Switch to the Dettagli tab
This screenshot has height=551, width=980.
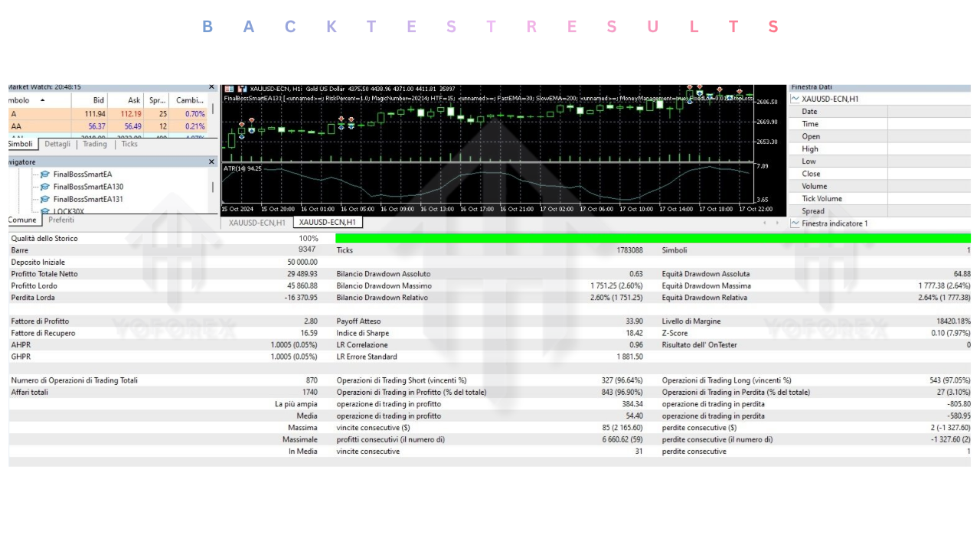(x=57, y=144)
